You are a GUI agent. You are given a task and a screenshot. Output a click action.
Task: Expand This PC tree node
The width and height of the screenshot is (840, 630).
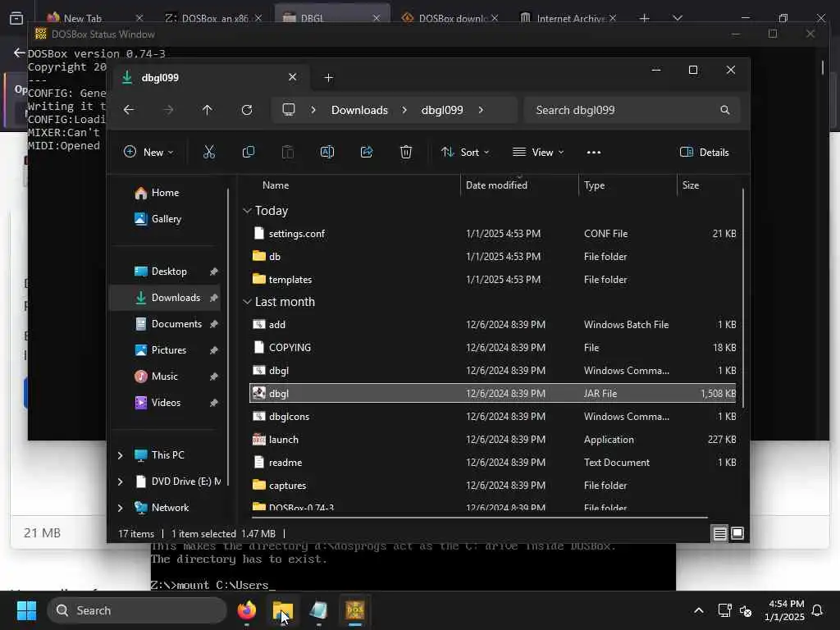(120, 454)
